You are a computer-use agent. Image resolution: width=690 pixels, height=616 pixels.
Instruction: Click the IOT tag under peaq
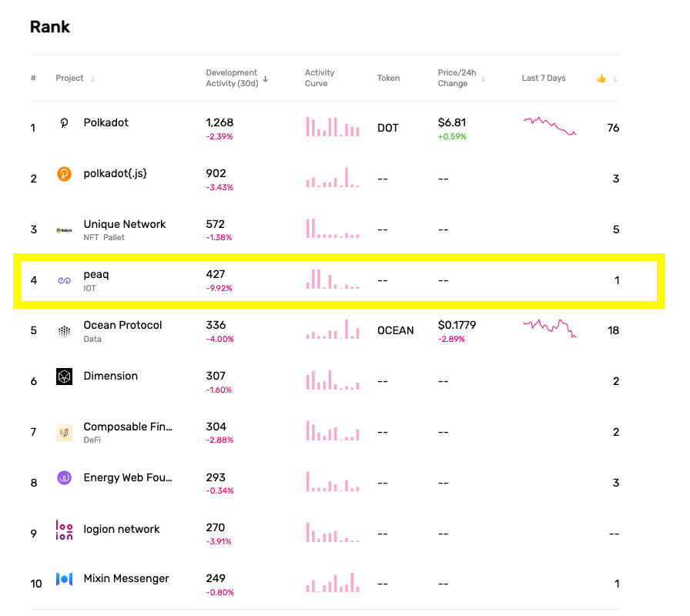(90, 289)
